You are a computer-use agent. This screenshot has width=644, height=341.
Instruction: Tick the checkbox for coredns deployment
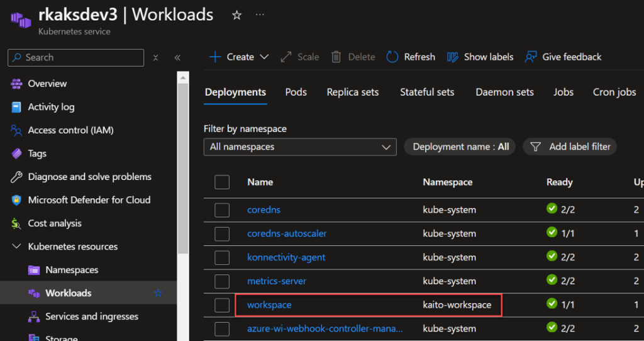(x=222, y=210)
